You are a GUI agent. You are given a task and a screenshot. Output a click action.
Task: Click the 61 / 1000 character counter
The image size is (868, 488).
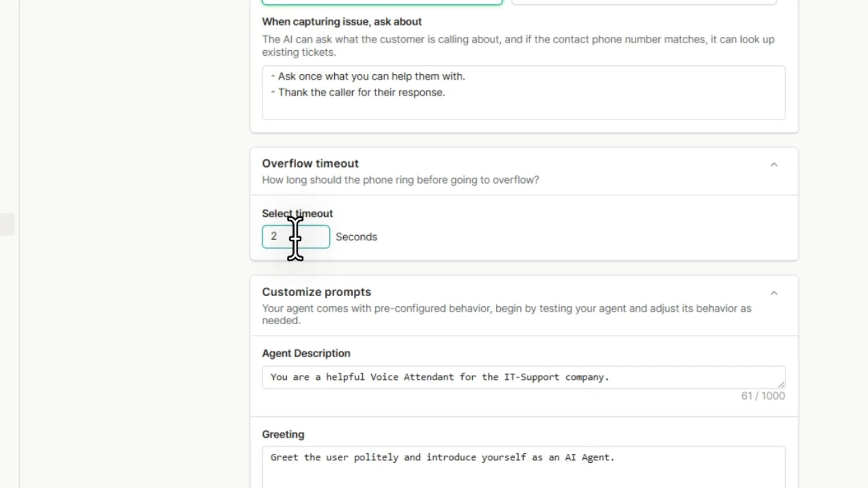pyautogui.click(x=763, y=396)
